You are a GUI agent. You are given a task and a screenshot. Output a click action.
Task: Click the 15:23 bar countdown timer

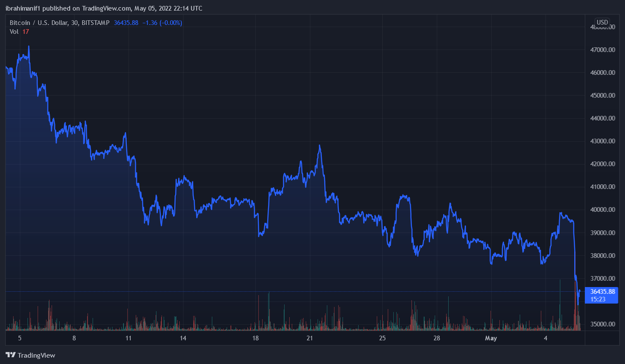[598, 299]
